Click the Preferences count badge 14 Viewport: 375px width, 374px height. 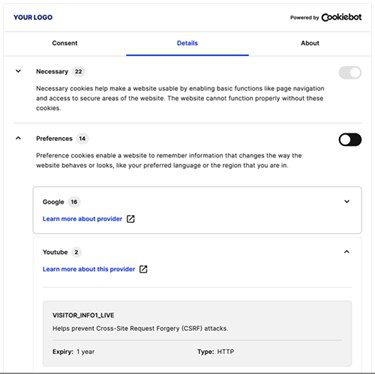click(x=82, y=139)
